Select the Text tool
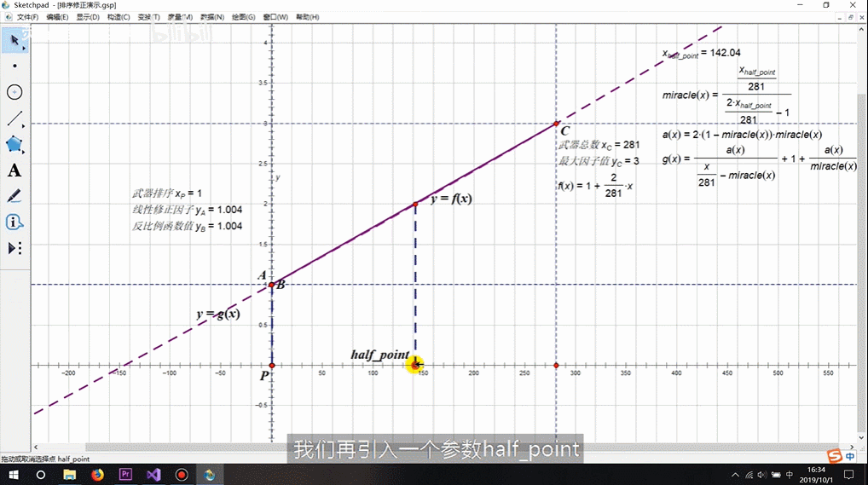 tap(15, 170)
